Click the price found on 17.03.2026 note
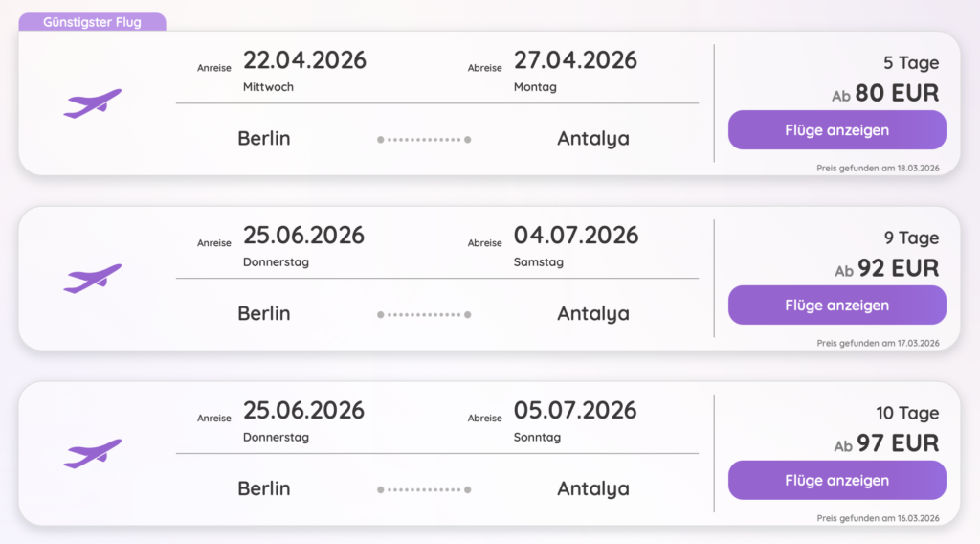Screen dimensions: 980x544 [x=878, y=343]
